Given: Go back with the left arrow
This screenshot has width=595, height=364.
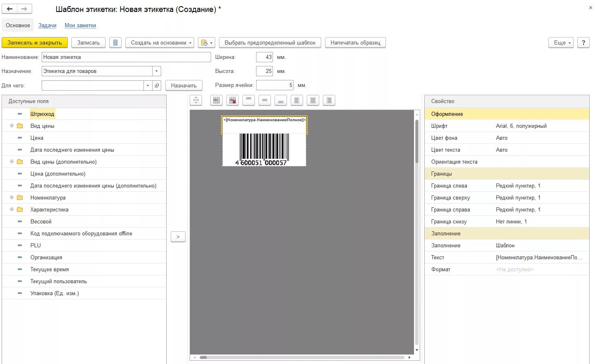Looking at the screenshot, I should pos(9,9).
